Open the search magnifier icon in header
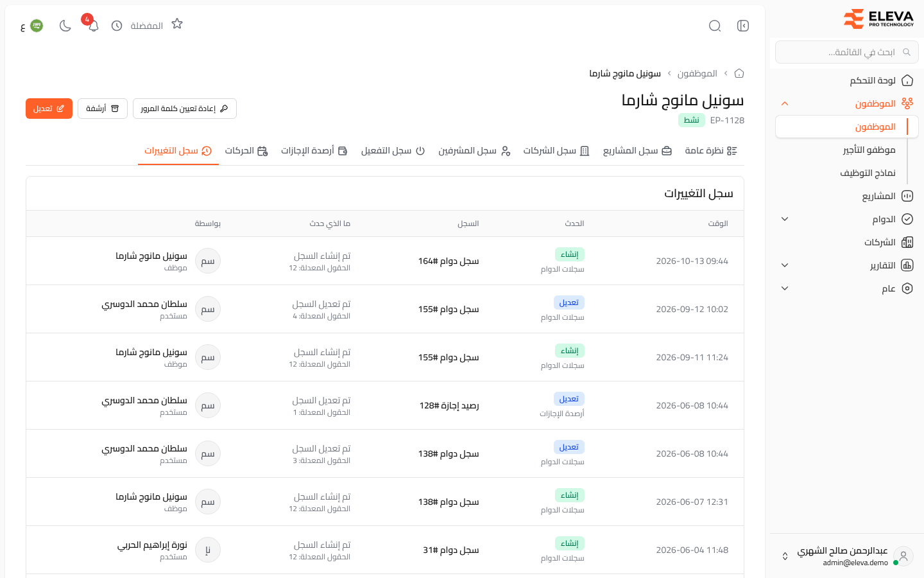 point(715,26)
